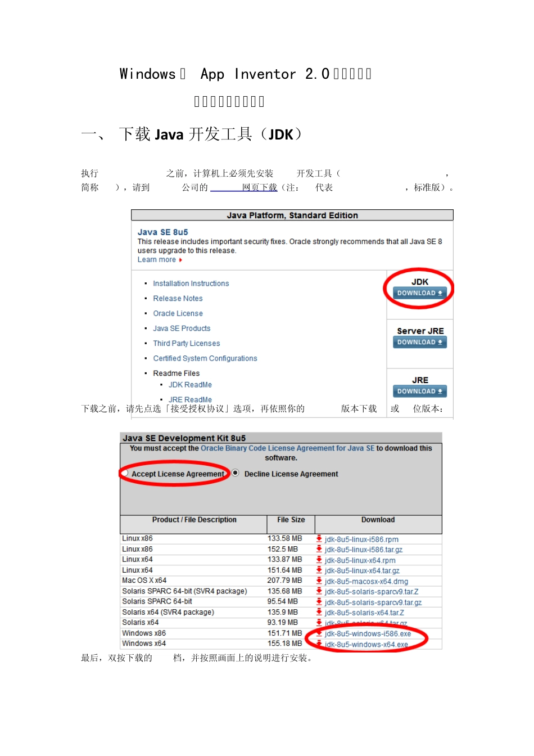Click the 93.19 MB file size cell
Screen dimensions: 534x756
point(283,623)
